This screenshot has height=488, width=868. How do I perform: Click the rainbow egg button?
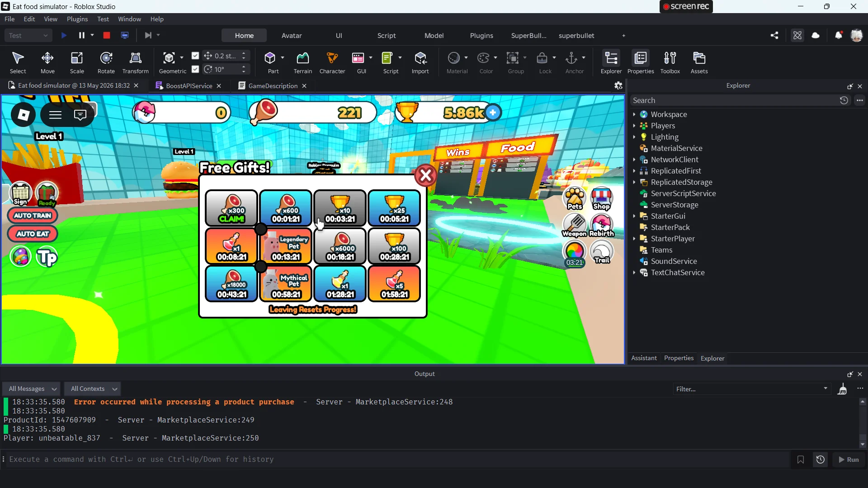coord(20,257)
